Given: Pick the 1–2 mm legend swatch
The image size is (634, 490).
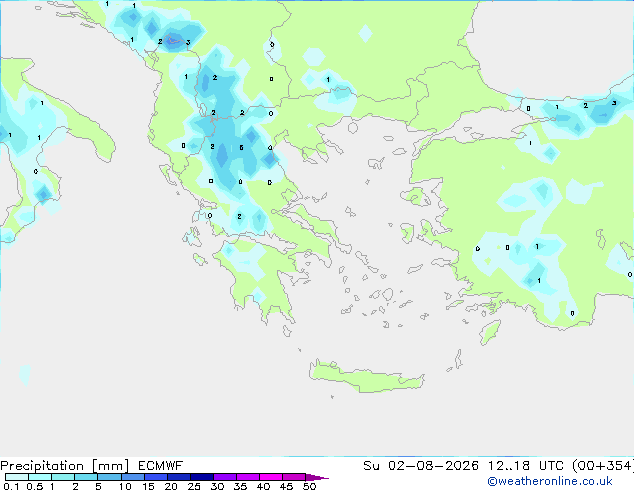Looking at the screenshot, I should (x=63, y=477).
